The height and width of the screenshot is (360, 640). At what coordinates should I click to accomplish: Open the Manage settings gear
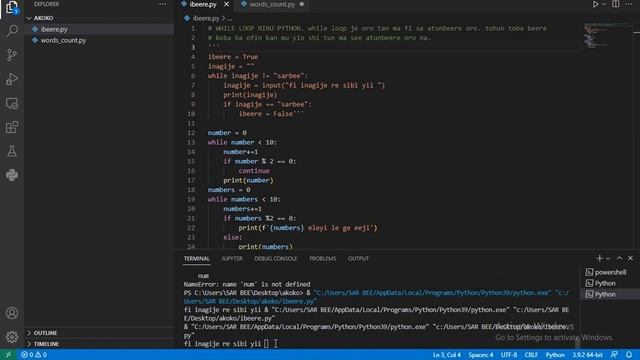[12, 337]
